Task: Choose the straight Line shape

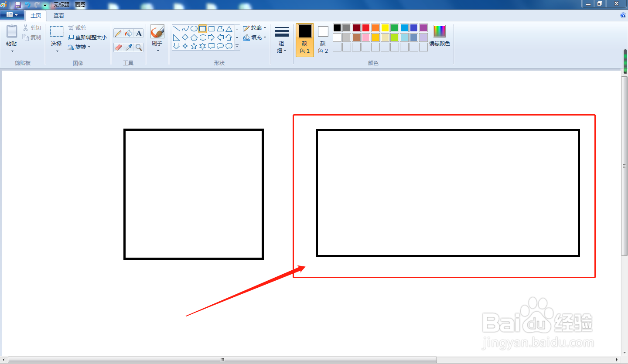Action: click(177, 29)
